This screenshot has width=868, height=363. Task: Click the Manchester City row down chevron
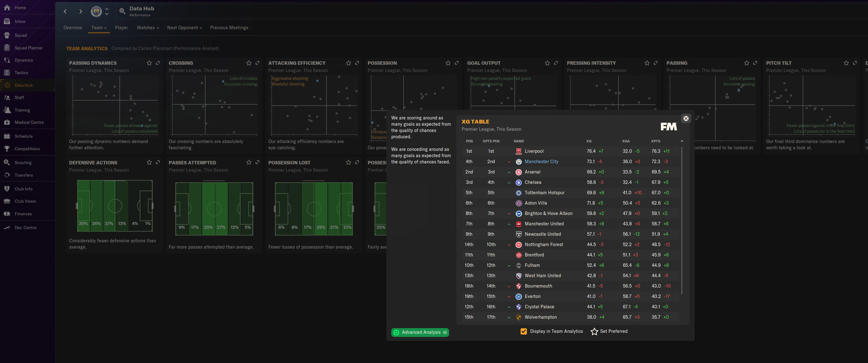[509, 162]
